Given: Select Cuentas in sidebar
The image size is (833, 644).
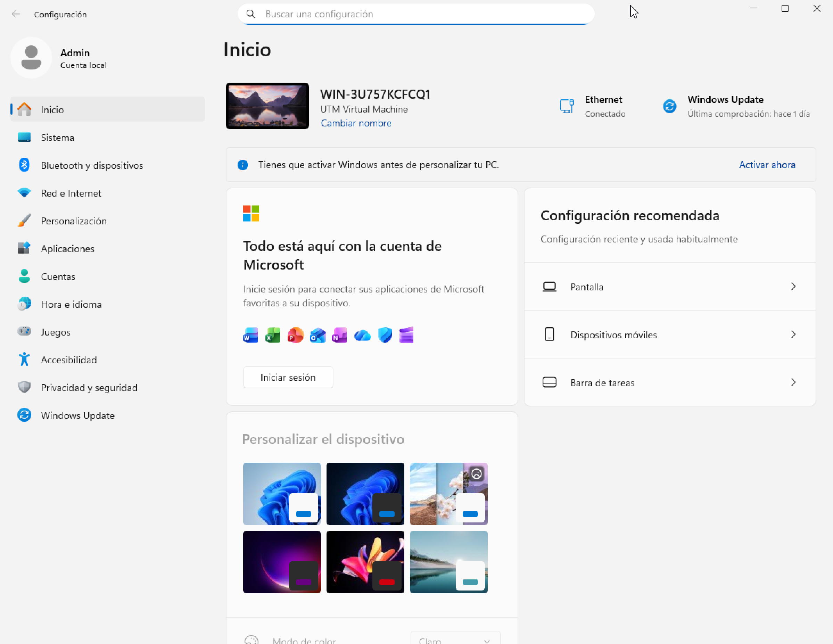Looking at the screenshot, I should (108, 276).
